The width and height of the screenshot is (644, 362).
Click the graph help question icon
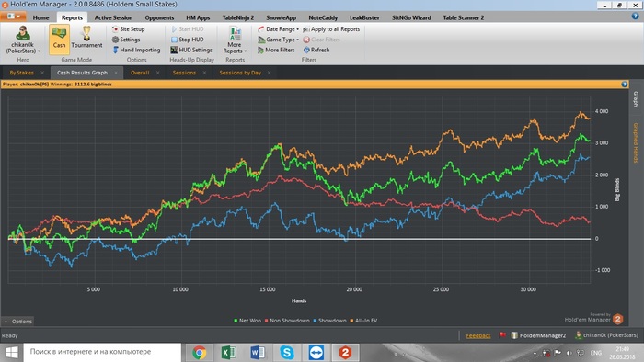pos(625,84)
